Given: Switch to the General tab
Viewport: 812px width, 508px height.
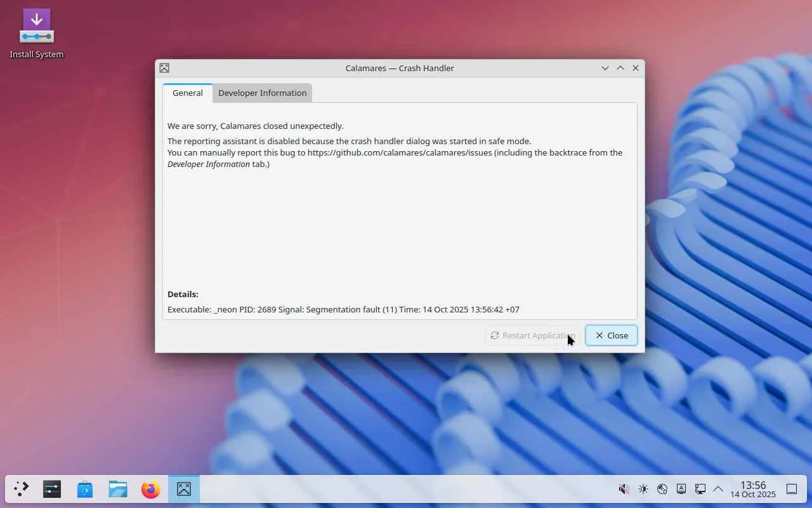Looking at the screenshot, I should pos(188,93).
